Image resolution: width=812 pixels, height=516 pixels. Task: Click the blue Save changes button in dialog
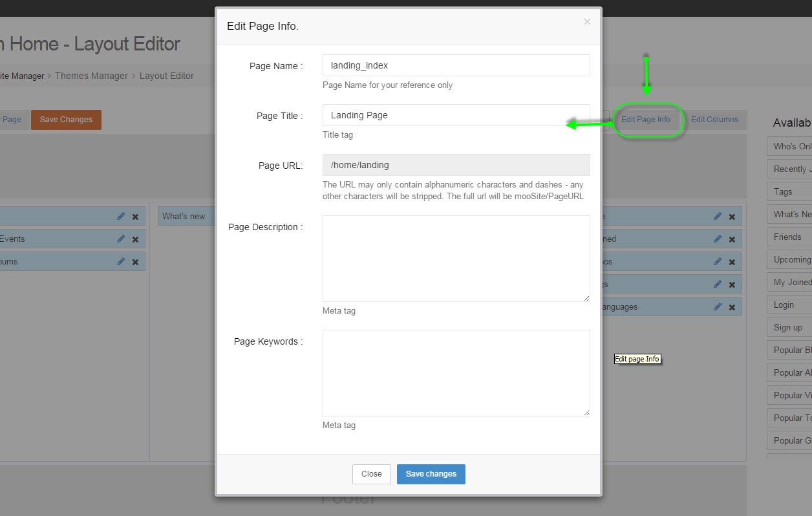tap(431, 474)
